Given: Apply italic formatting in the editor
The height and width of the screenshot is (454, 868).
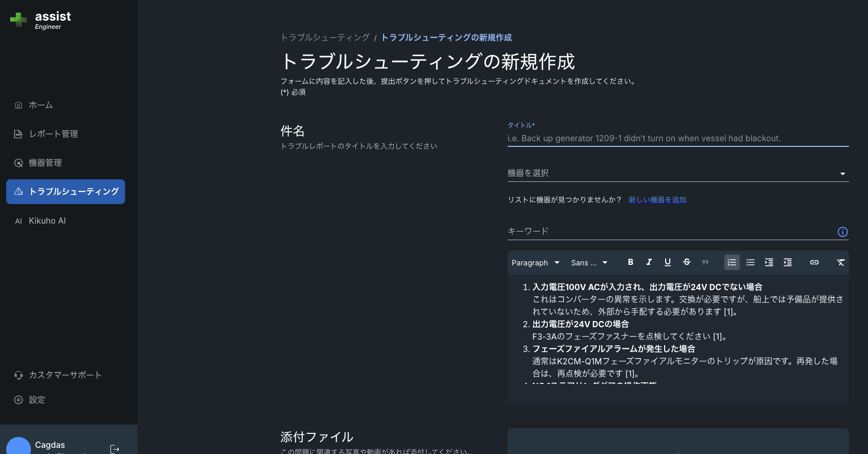Looking at the screenshot, I should pyautogui.click(x=649, y=262).
